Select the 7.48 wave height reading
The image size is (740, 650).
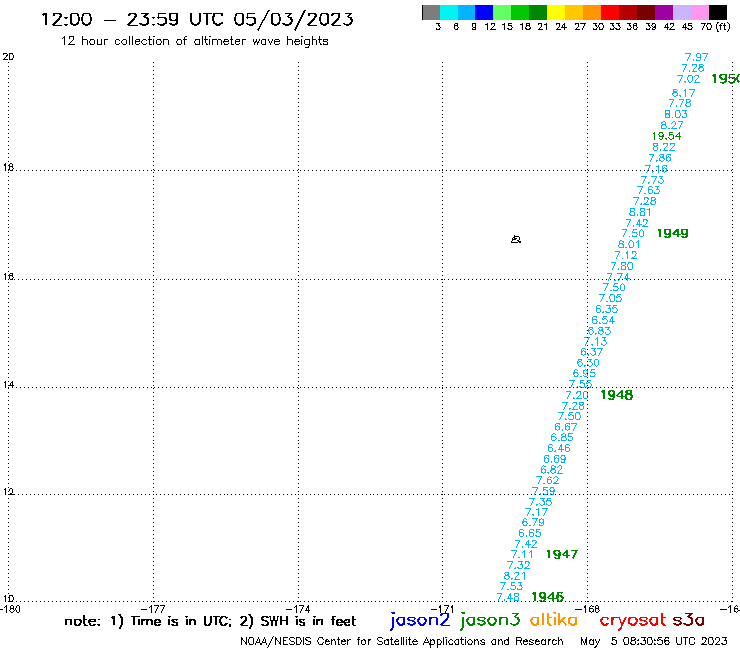coord(508,597)
